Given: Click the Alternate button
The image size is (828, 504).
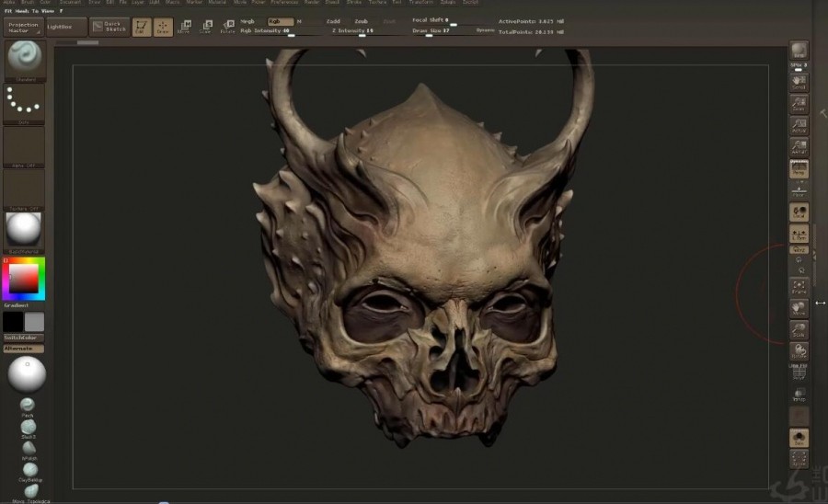Looking at the screenshot, I should click(24, 349).
